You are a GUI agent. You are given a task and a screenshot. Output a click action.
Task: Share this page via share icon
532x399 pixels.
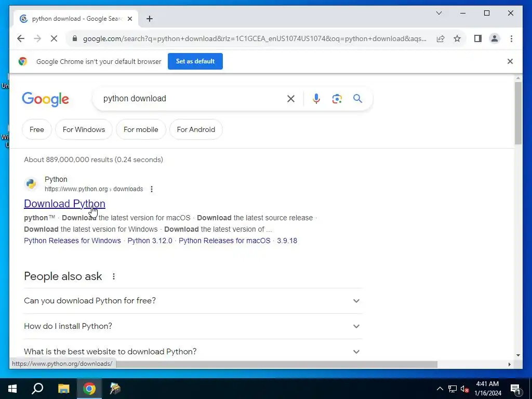(441, 38)
